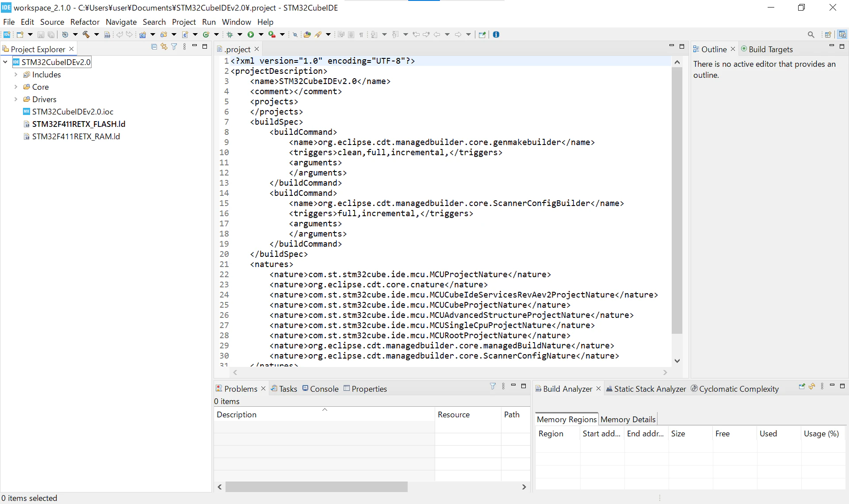The height and width of the screenshot is (504, 849).
Task: Open Project Explorer view menu dots
Action: 184,46
